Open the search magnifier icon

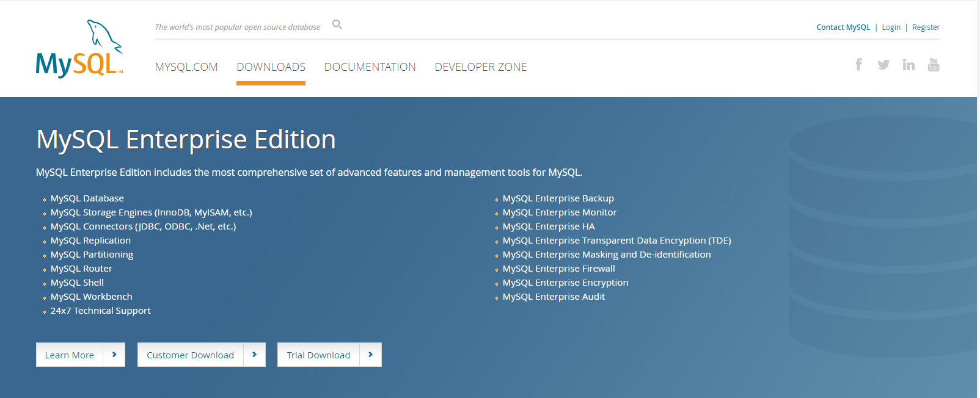click(337, 24)
